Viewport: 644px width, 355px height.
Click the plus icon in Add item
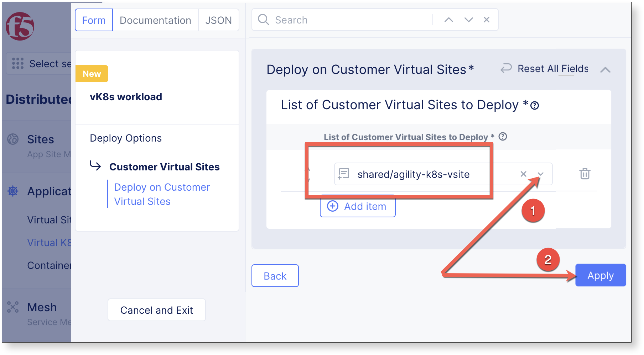[x=333, y=206]
